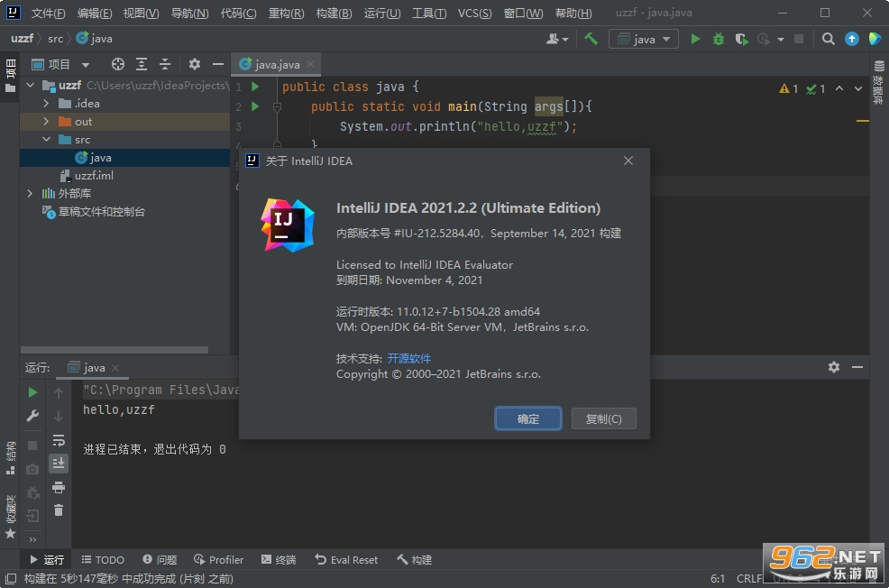Fold the main method in the editor gutter
Viewport: 889px width, 588px height.
(x=277, y=106)
